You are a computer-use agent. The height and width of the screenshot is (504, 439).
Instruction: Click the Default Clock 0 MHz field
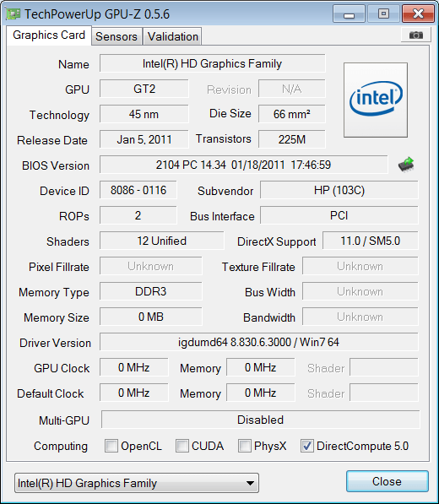pyautogui.click(x=133, y=393)
